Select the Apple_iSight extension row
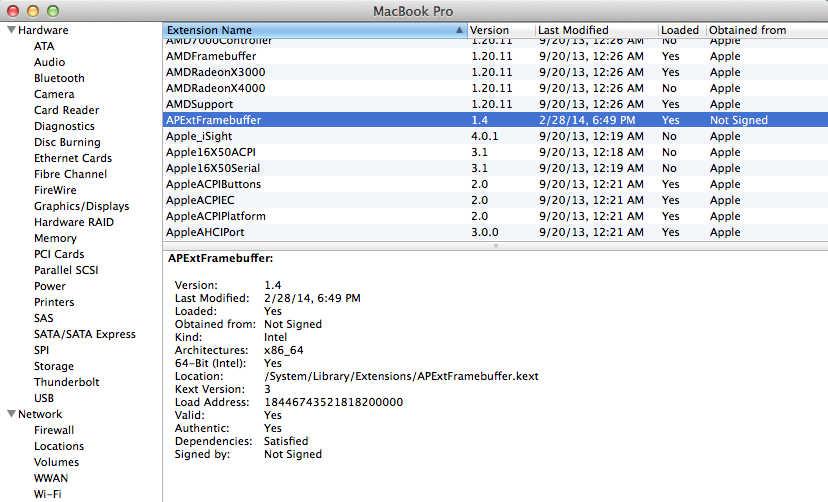The image size is (828, 502). click(x=495, y=136)
